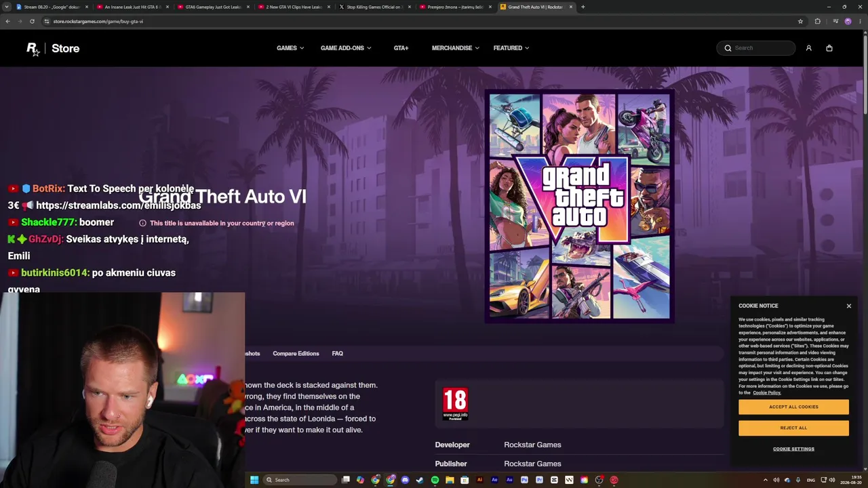Image resolution: width=868 pixels, height=488 pixels.
Task: Switch to Stop Killing Games X tab
Action: [374, 7]
